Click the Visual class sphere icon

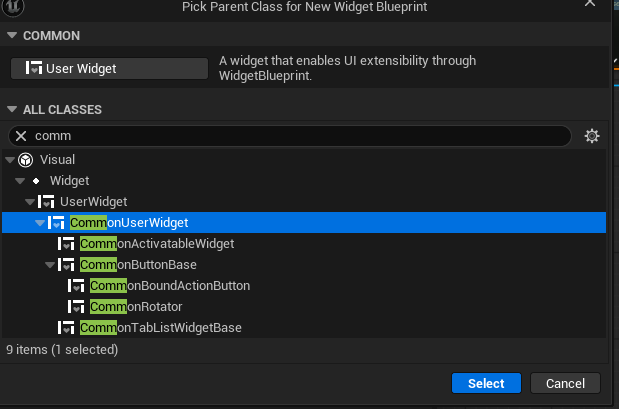pos(26,160)
